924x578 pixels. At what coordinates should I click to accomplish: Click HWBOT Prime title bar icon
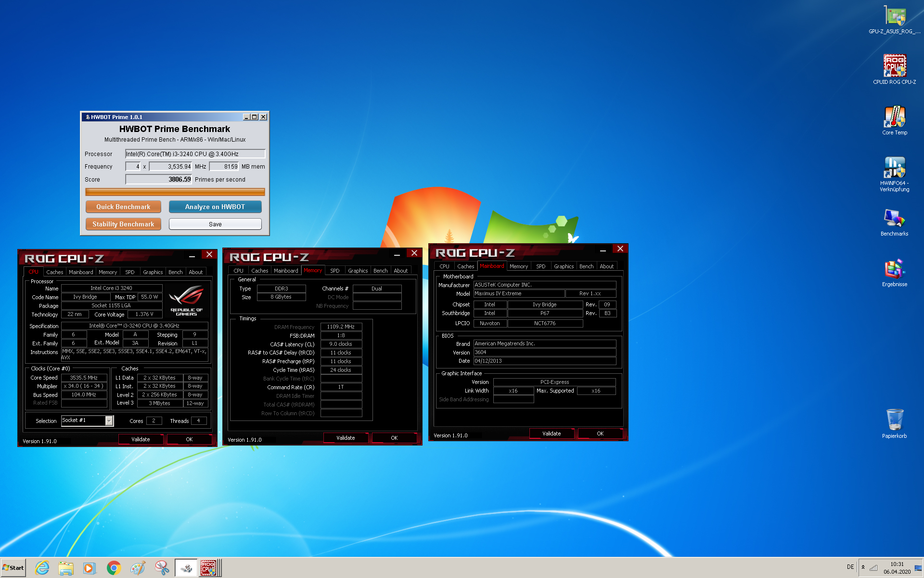tap(87, 117)
